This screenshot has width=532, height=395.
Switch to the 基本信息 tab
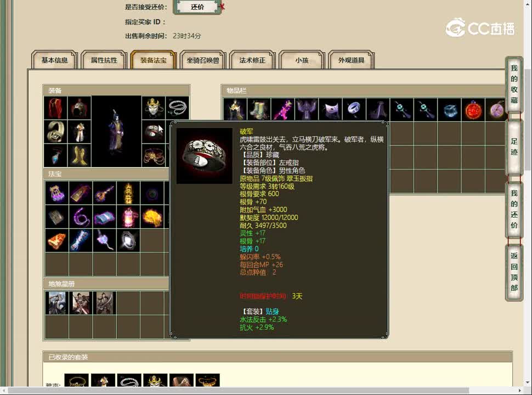[x=54, y=60]
